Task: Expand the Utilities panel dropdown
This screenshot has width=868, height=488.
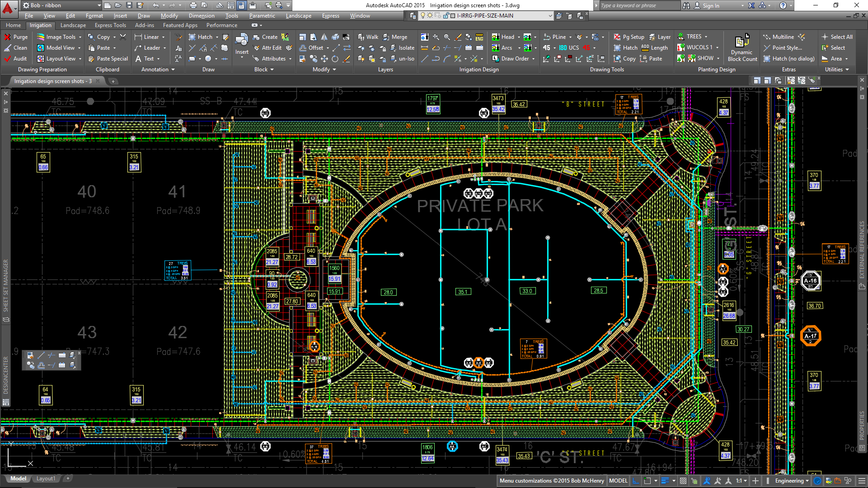Action: [847, 70]
